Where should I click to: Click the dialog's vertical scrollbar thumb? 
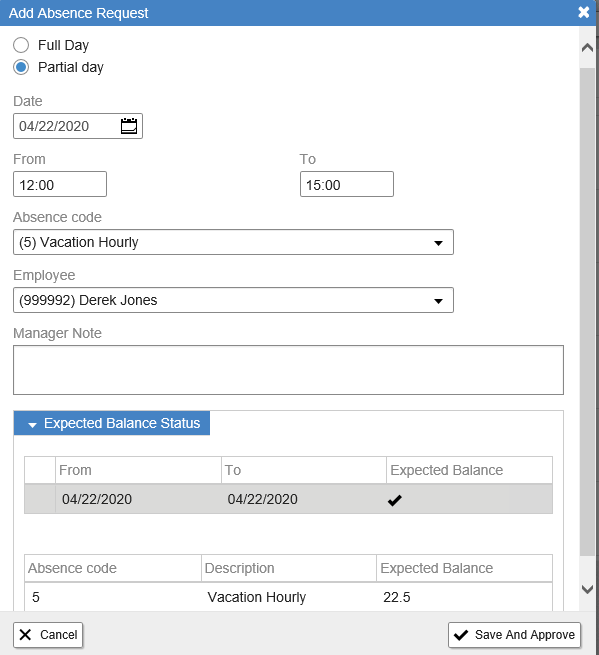tap(587, 311)
